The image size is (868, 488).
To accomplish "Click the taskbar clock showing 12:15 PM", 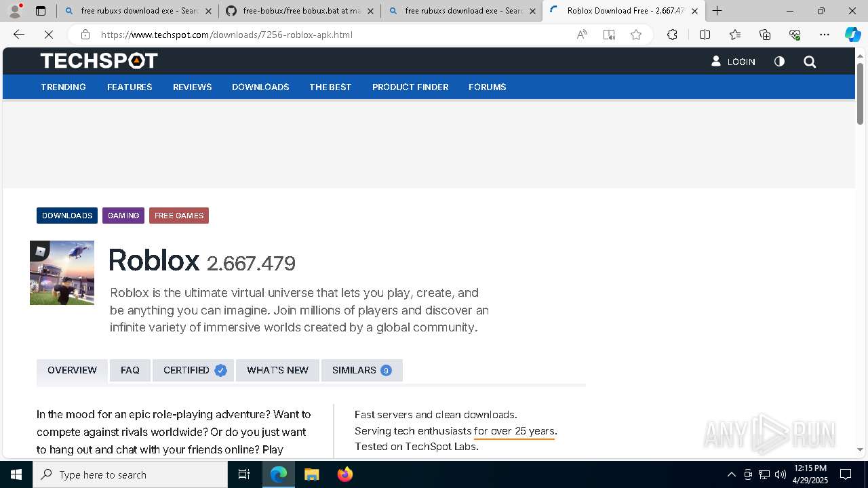I will click(810, 474).
